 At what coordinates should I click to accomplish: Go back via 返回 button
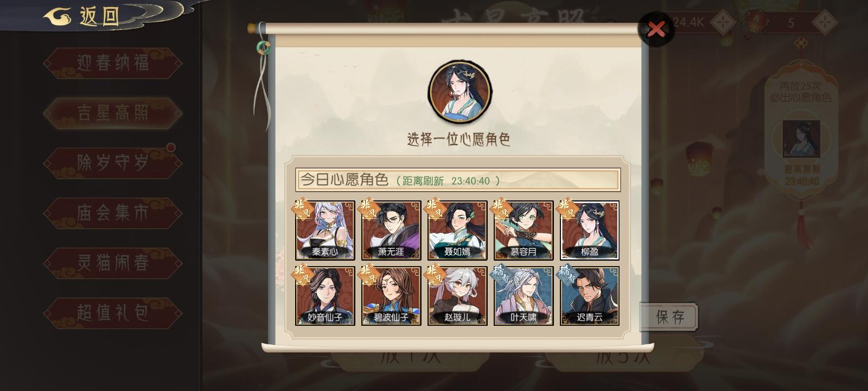[x=81, y=16]
